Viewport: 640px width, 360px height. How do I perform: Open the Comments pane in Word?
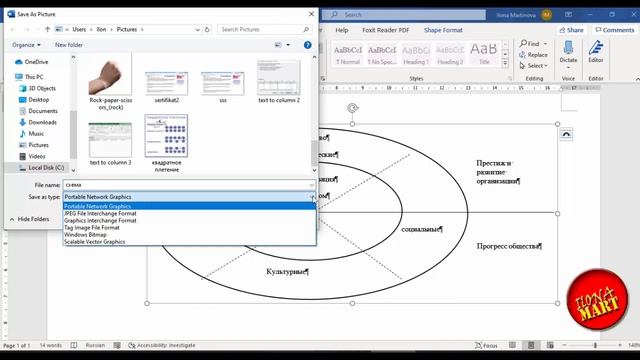click(615, 30)
